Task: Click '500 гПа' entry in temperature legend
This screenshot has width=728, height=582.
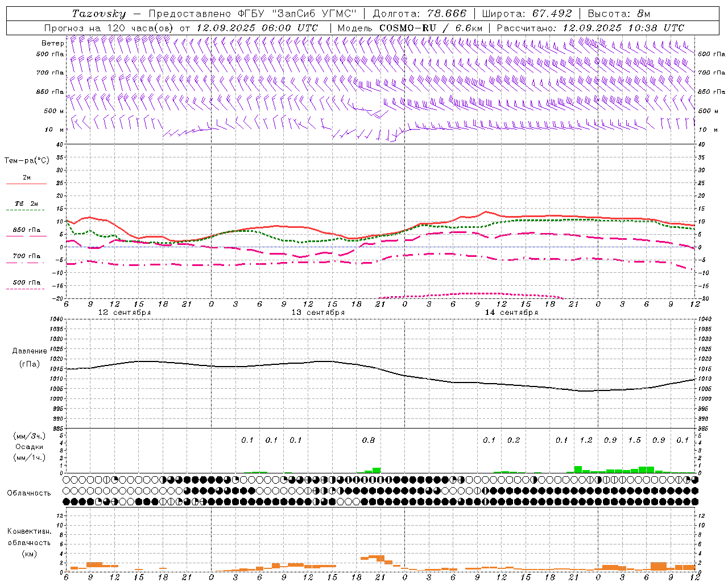Action: [x=26, y=282]
